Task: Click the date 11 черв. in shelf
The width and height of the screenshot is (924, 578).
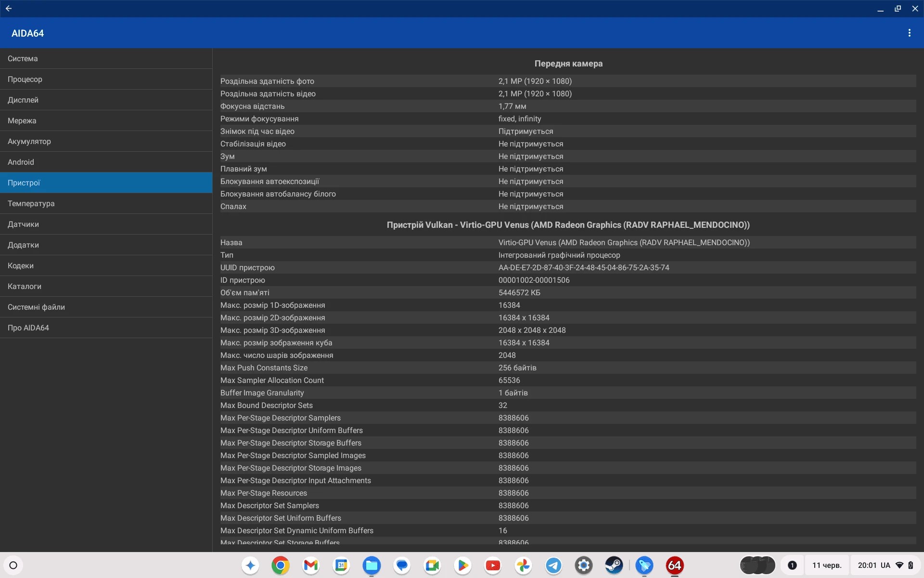Action: coord(826,565)
